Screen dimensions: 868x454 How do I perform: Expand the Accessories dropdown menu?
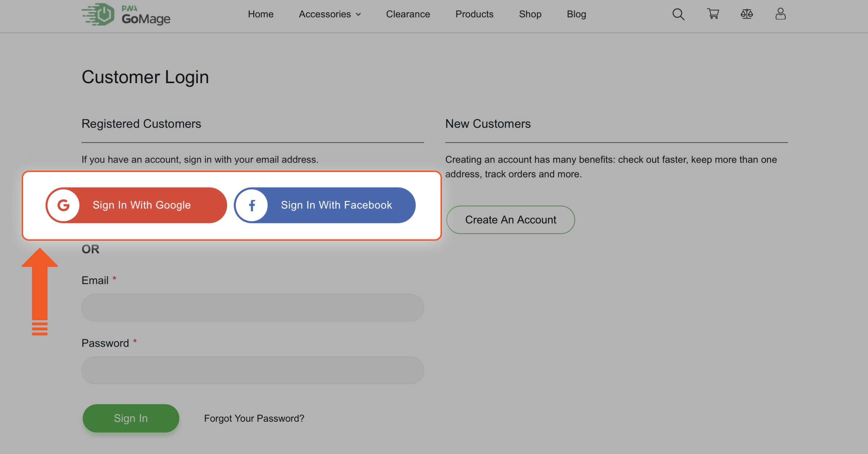click(x=330, y=14)
